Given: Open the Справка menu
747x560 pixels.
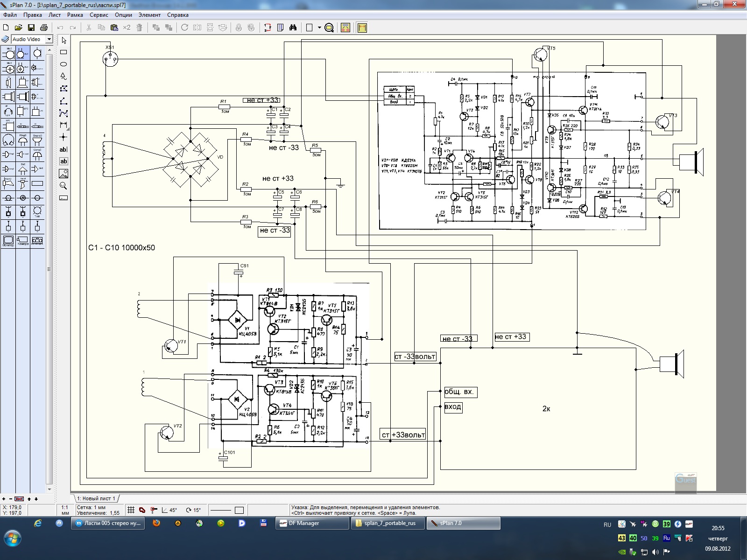Looking at the screenshot, I should (x=178, y=15).
